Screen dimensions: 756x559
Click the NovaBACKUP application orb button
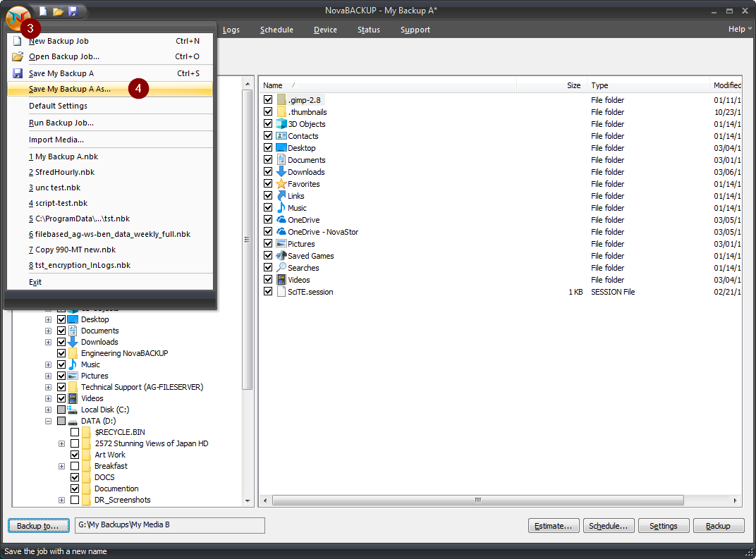click(x=18, y=18)
